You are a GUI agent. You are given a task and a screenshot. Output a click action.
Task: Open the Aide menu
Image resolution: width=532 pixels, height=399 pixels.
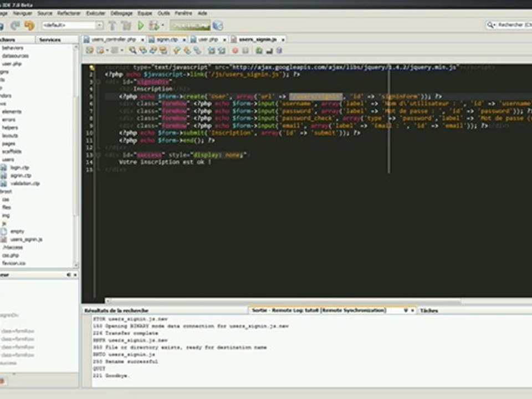tap(202, 13)
